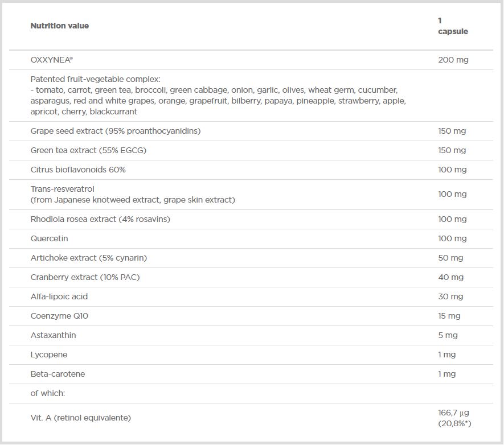
Task: Click the Quercetin ingredient name
Action: [x=50, y=238]
